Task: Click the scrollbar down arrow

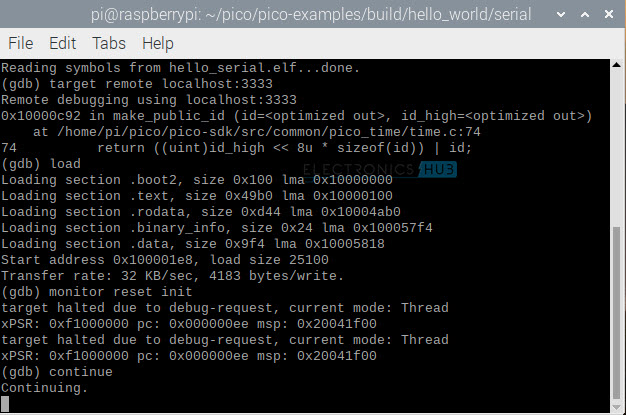Action: (x=617, y=405)
